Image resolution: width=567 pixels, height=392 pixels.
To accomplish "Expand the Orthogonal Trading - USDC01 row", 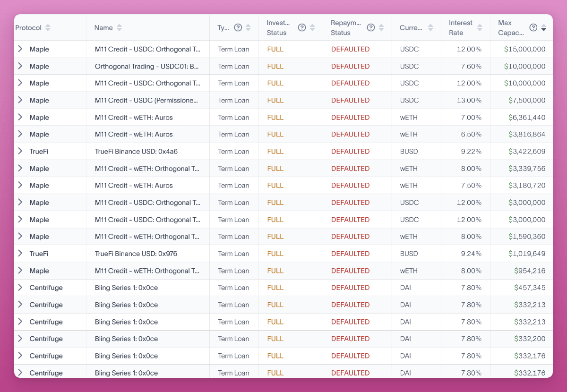I will tap(20, 66).
